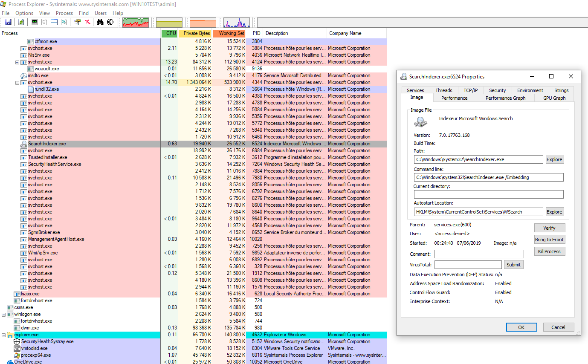Click OK in the Properties dialog
Viewport: 588px width, 364px height.
click(x=521, y=327)
